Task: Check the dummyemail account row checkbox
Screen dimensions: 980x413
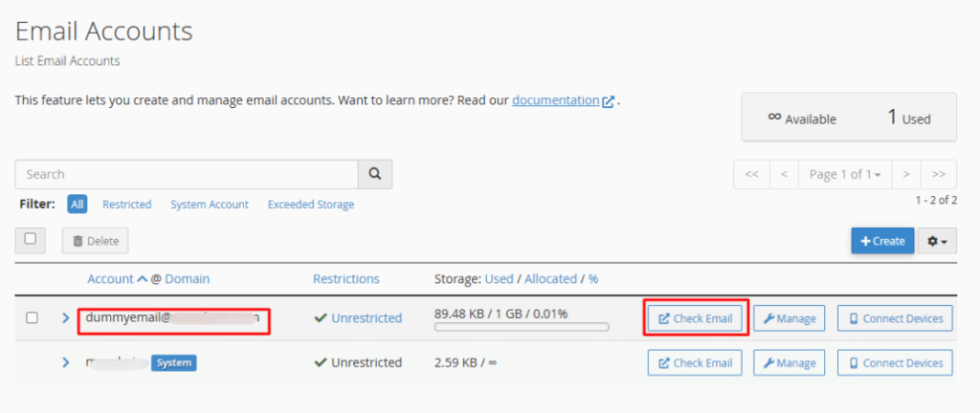Action: click(32, 318)
